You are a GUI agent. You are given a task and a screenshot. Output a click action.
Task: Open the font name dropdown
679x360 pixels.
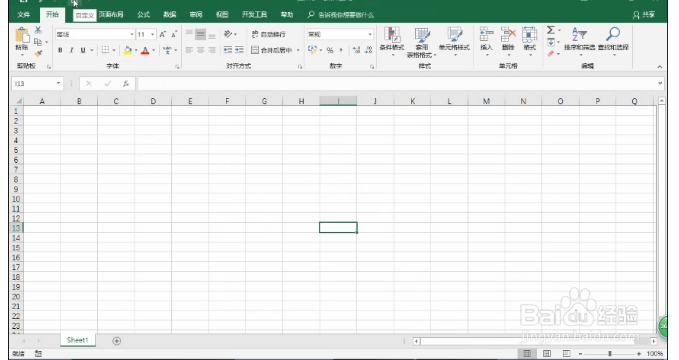pos(132,34)
